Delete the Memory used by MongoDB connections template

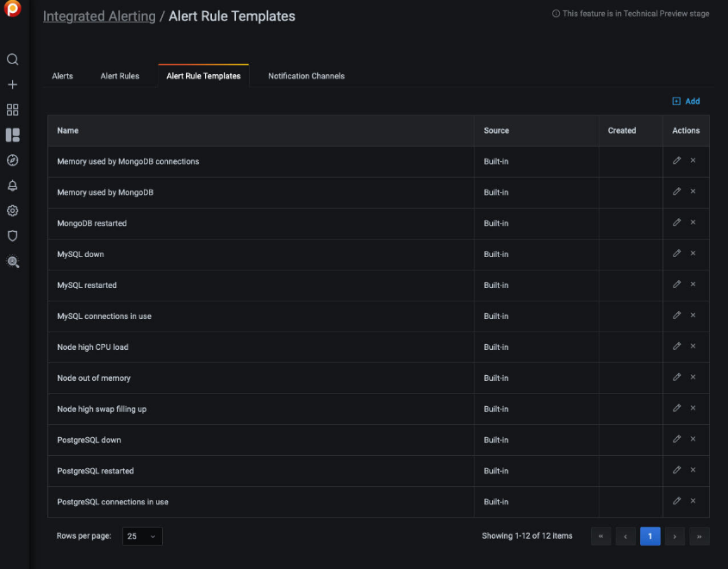(x=693, y=160)
